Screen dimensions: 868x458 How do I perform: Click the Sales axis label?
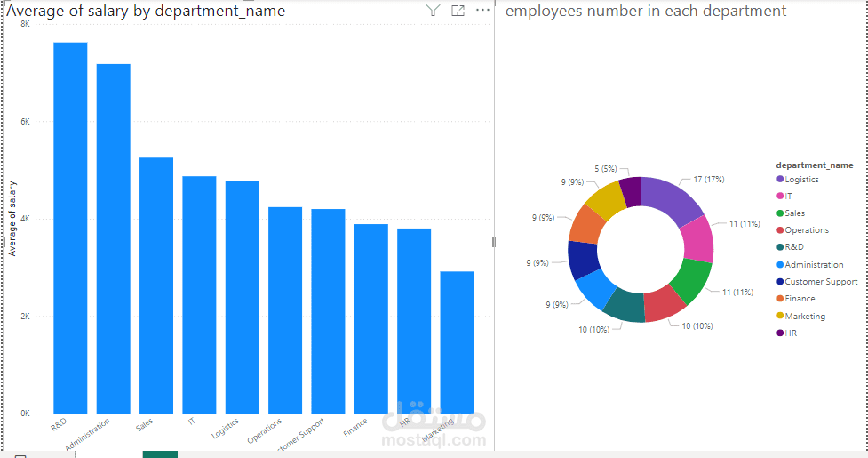click(145, 425)
